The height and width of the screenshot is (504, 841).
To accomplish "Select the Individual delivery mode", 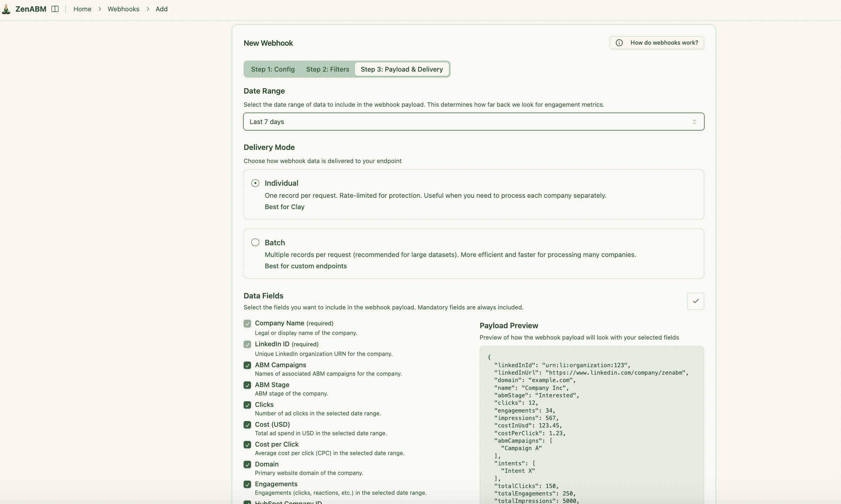I will [255, 183].
